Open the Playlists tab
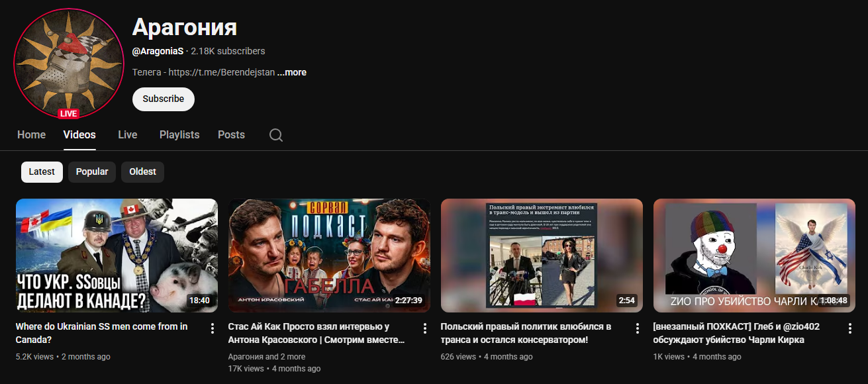Image resolution: width=868 pixels, height=384 pixels. (179, 134)
